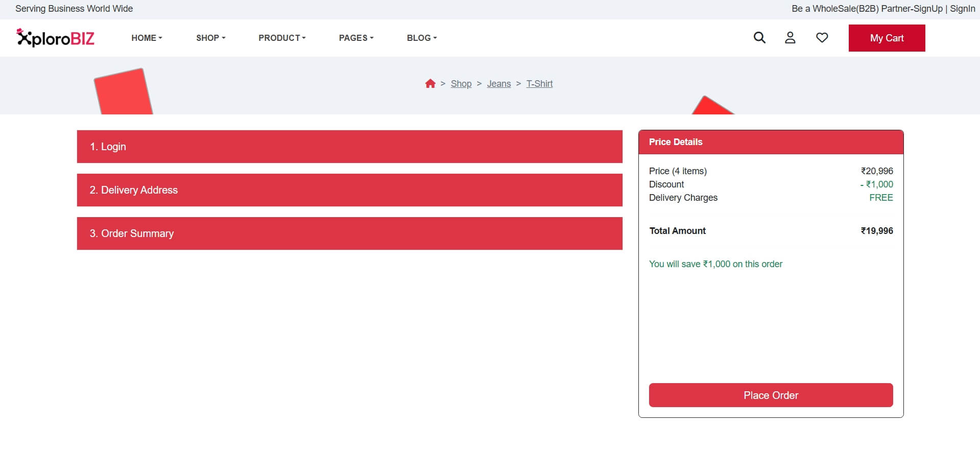This screenshot has height=472, width=980.
Task: Open the PAGES menu
Action: point(356,38)
